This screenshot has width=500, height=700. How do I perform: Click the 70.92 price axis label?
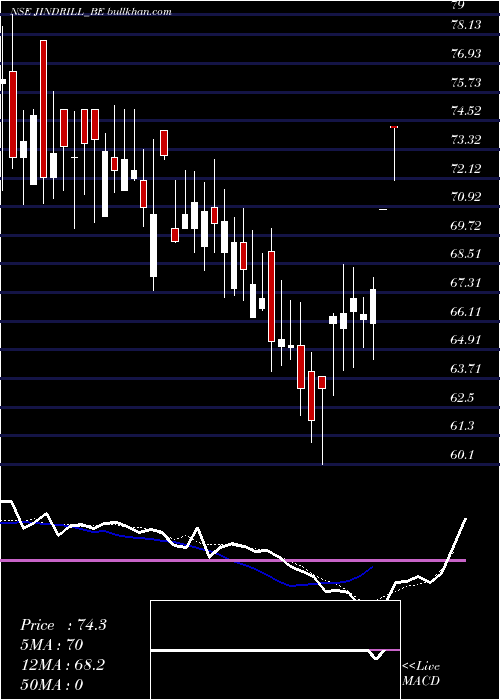tap(466, 196)
